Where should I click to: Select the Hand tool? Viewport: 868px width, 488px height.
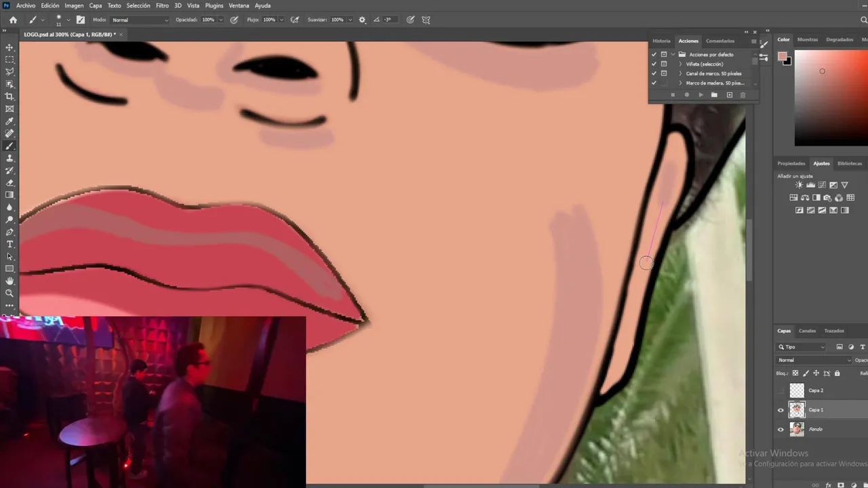point(9,281)
